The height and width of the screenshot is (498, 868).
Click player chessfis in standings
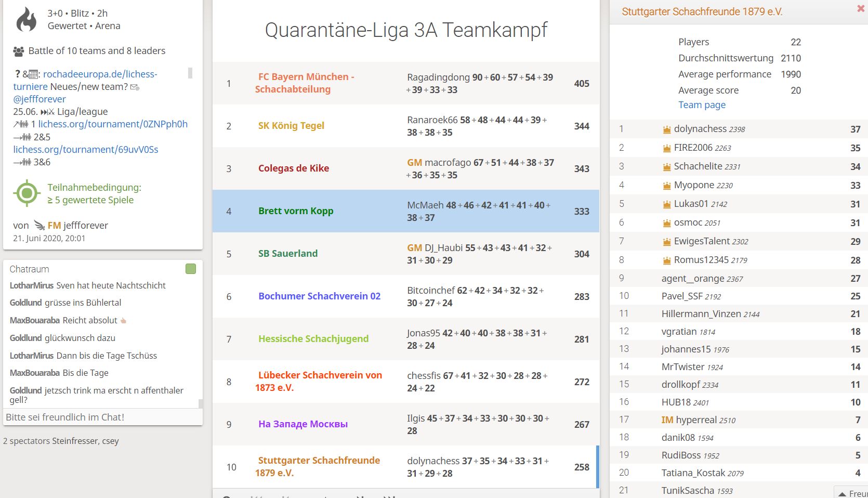(x=424, y=375)
